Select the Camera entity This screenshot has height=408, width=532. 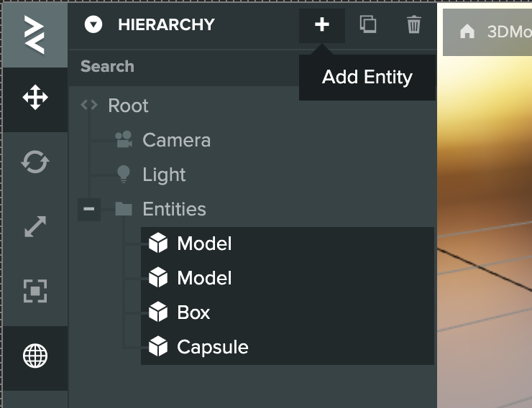coord(176,140)
